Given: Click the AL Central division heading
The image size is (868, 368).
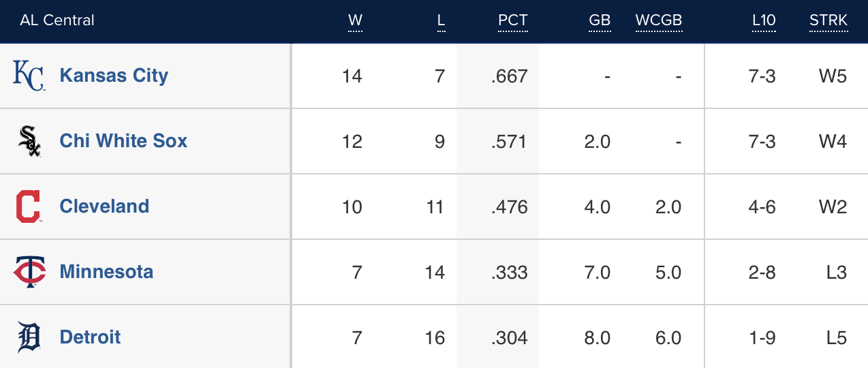Looking at the screenshot, I should (57, 20).
